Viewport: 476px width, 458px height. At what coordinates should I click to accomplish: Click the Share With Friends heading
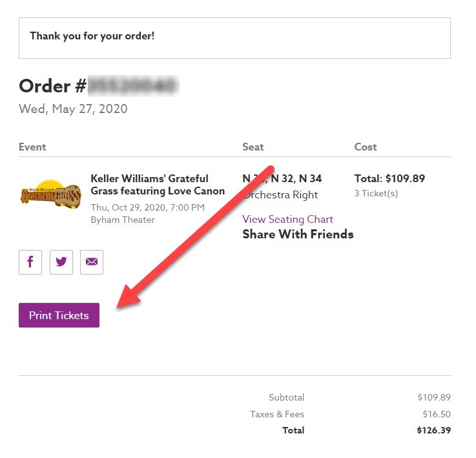298,234
